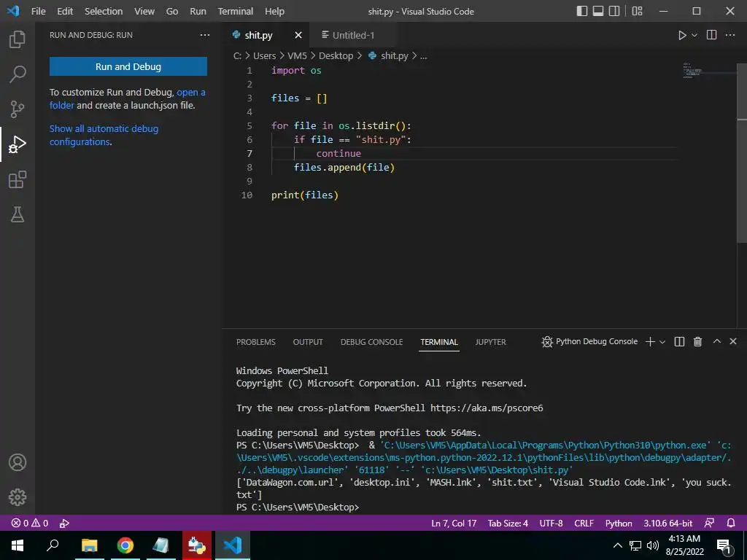Run the Python file with play icon
Screen dimensions: 747x560
tap(682, 35)
